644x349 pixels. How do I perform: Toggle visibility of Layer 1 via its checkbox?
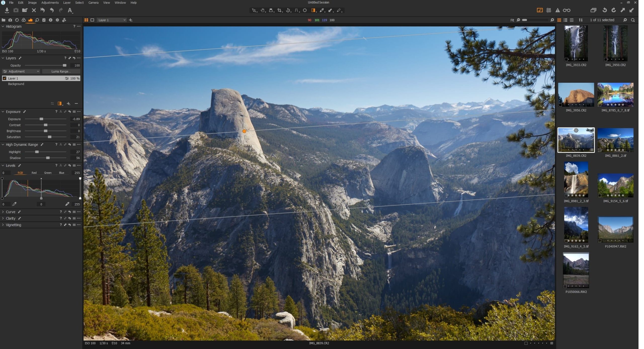tap(5, 78)
